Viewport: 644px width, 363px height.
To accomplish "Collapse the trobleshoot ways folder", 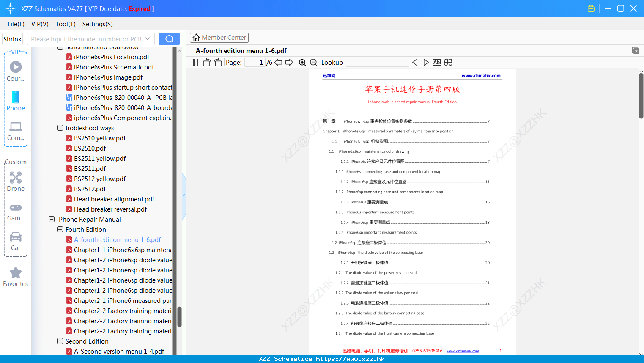I will pyautogui.click(x=60, y=128).
